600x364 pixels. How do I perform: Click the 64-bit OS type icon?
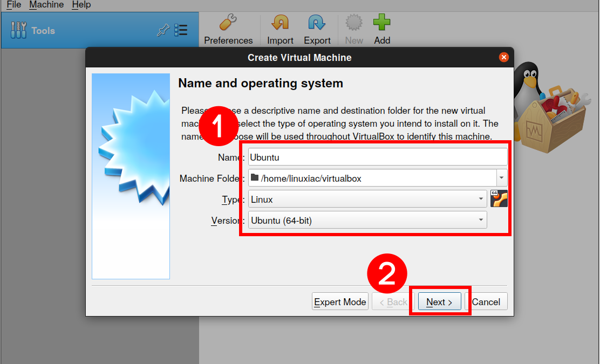coord(499,199)
